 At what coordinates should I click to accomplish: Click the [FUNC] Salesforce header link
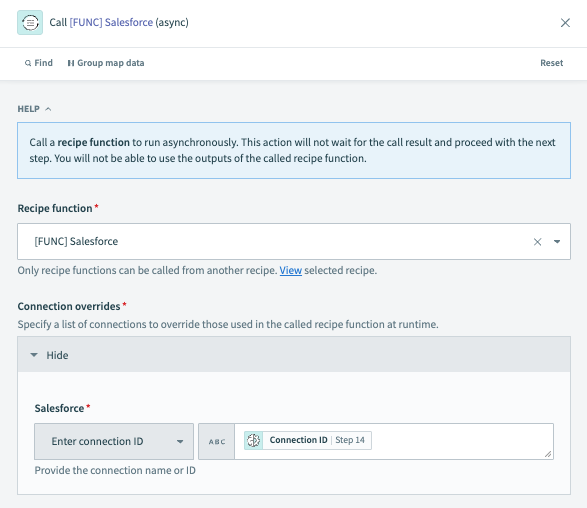(x=111, y=22)
